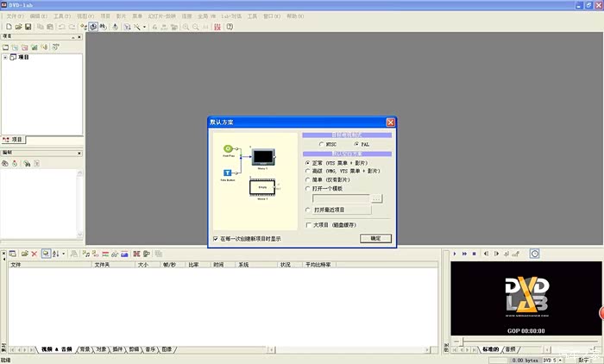Click the 打开最近项目 button
Viewport: 604px width, 364px height.
[x=343, y=210]
